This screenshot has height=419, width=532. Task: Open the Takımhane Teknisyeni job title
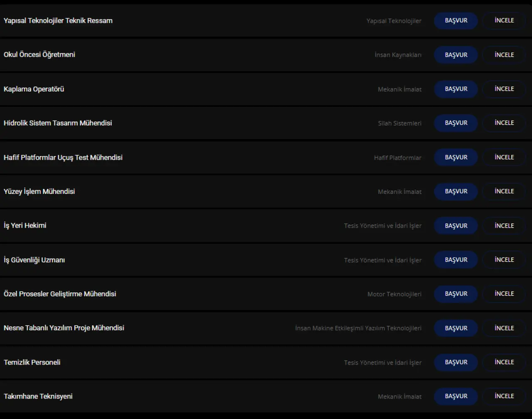38,397
